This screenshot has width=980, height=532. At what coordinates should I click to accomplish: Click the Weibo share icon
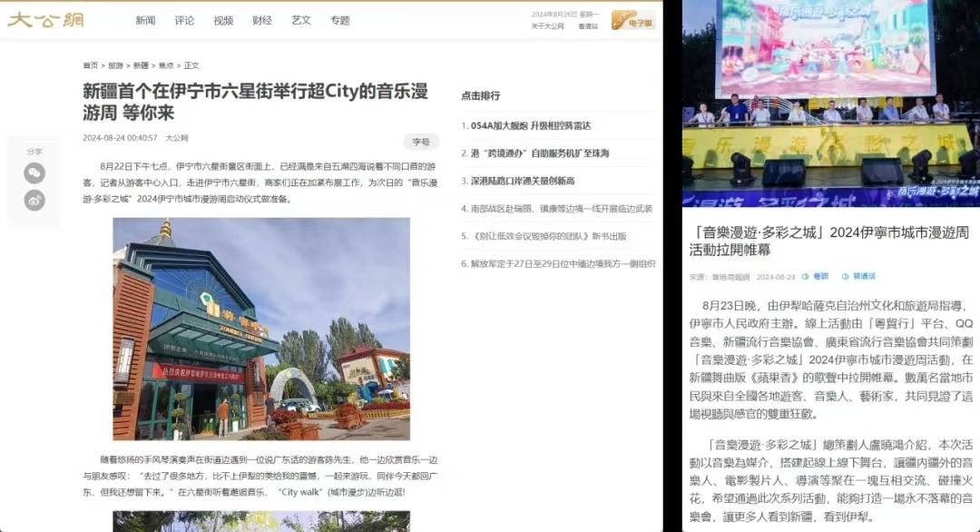(x=34, y=201)
